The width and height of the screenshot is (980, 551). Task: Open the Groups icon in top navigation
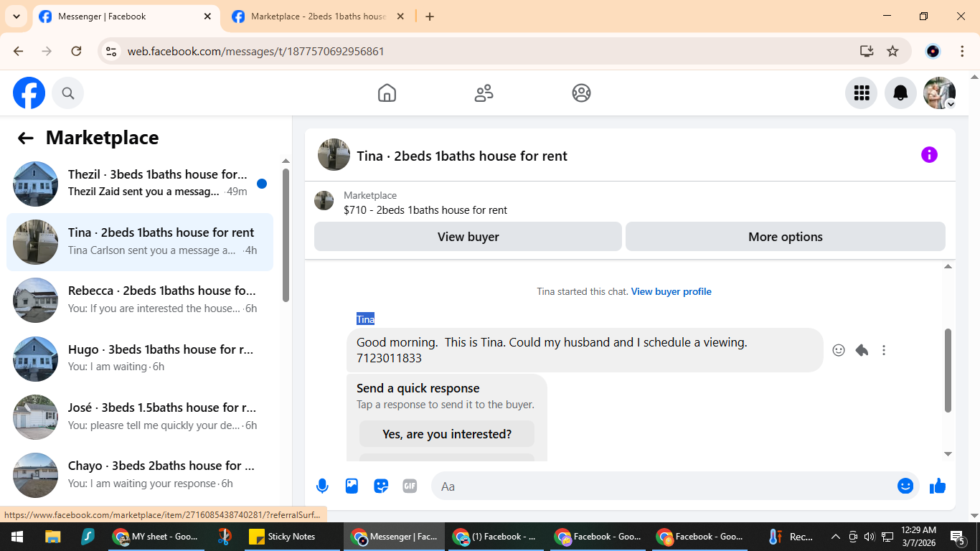581,93
